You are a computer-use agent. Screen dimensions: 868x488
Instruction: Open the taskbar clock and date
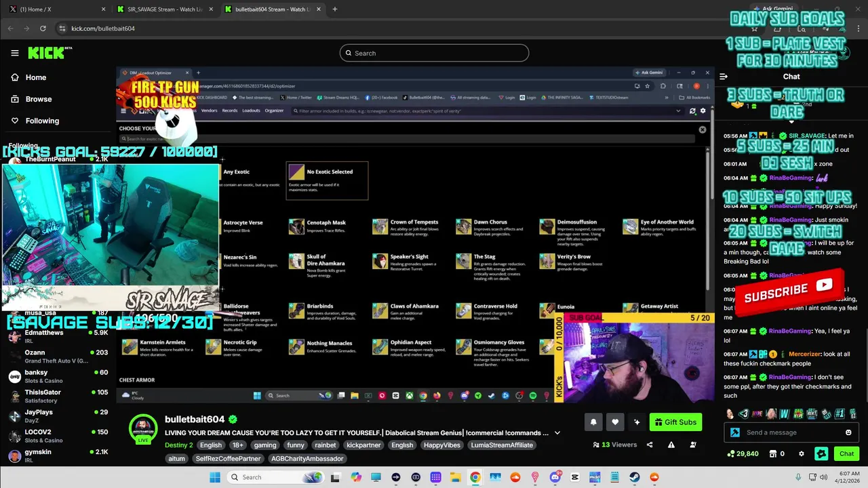[846, 477]
